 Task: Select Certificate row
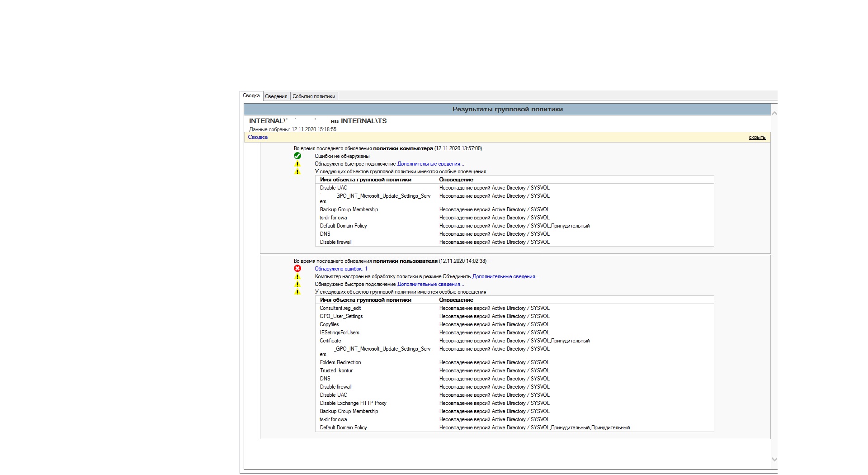click(x=514, y=341)
